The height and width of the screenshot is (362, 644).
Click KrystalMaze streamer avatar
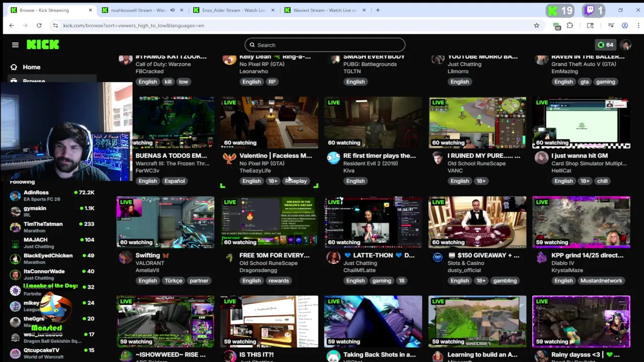(x=541, y=257)
